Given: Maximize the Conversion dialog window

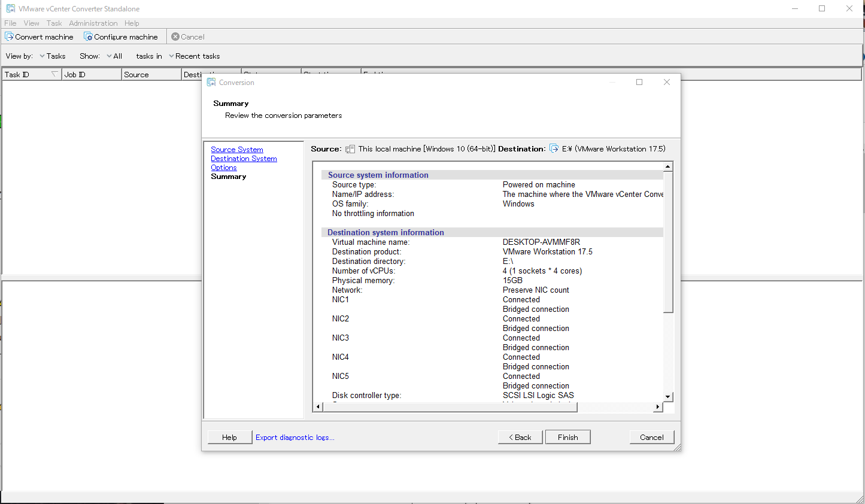Looking at the screenshot, I should click(x=639, y=82).
